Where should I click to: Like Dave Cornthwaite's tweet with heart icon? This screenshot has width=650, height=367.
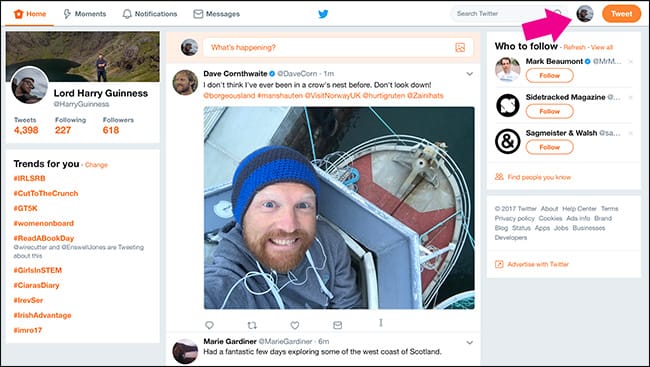295,325
